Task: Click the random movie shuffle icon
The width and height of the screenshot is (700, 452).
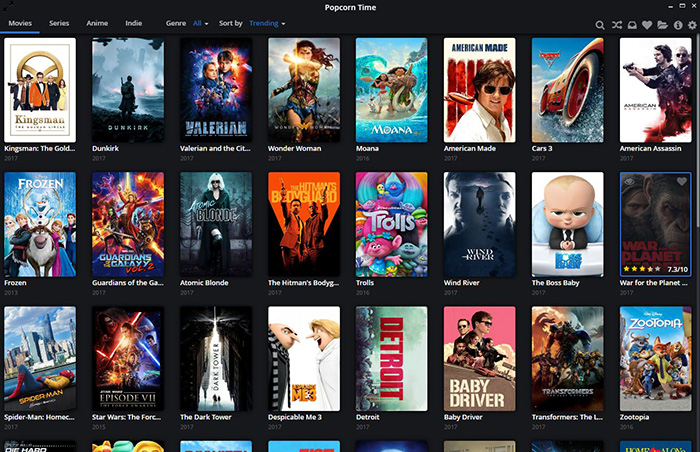Action: [x=617, y=25]
